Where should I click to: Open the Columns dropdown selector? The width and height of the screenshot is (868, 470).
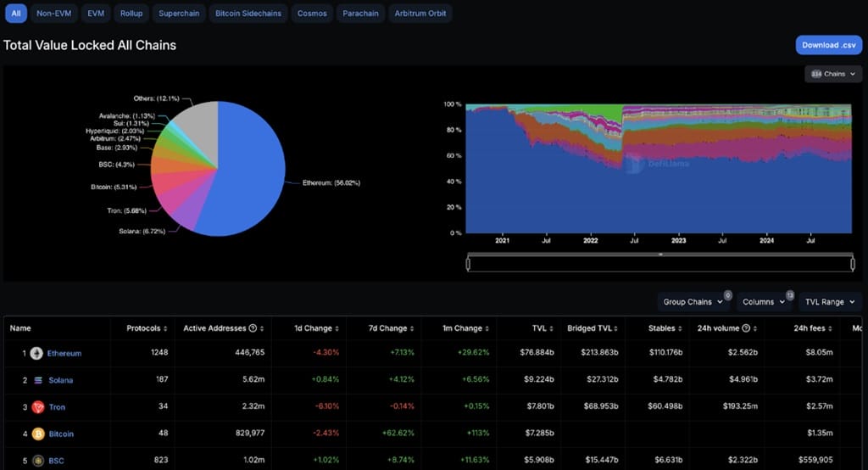point(763,302)
